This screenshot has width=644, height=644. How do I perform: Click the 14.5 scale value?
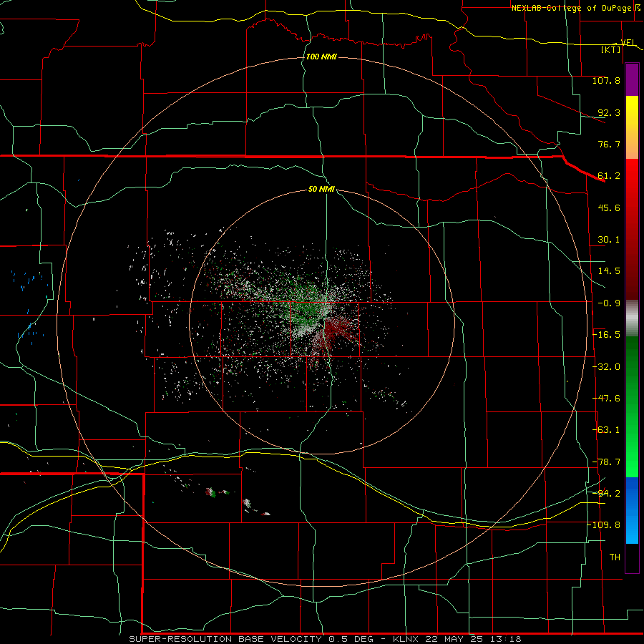tap(609, 271)
